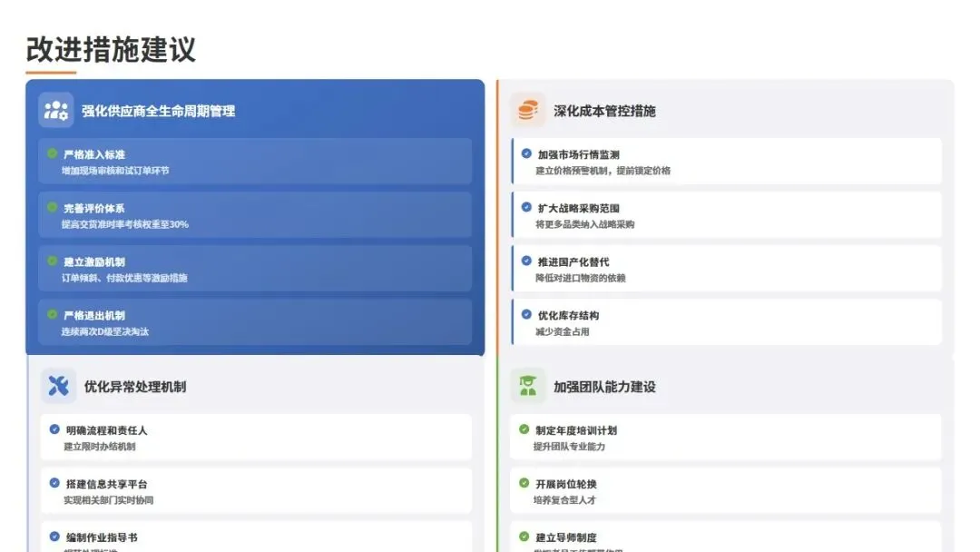Click the green graduate icon beside 加强团队能力建设
The height and width of the screenshot is (552, 980).
pos(527,386)
